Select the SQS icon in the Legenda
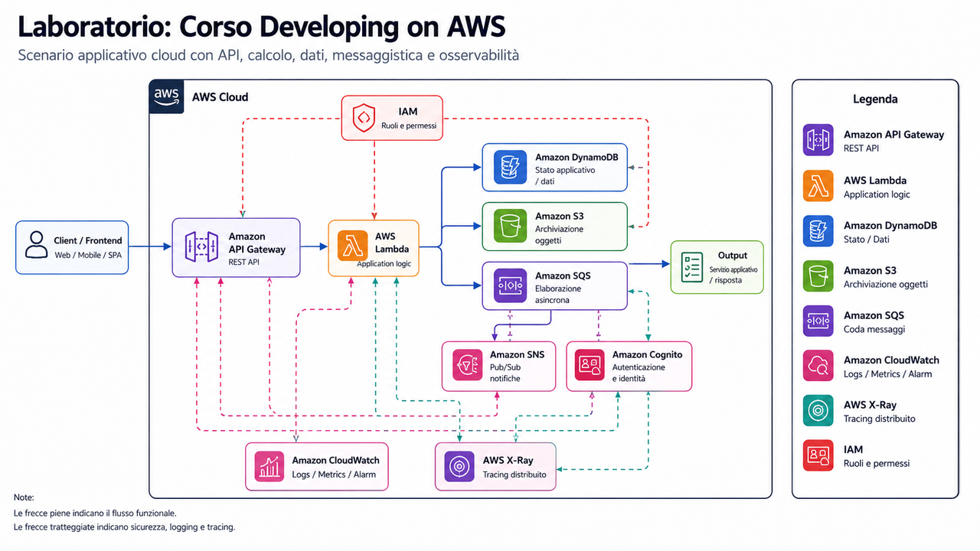 818,321
